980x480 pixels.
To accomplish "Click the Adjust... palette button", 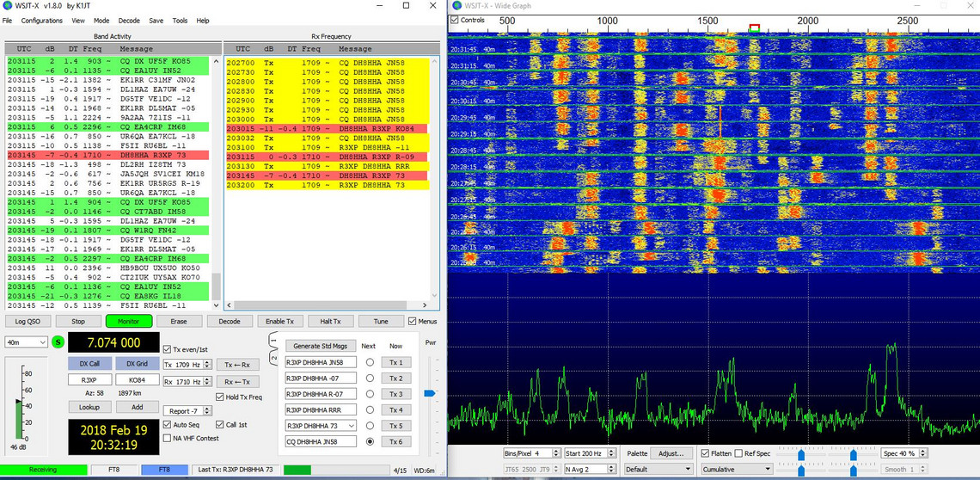I will click(x=672, y=453).
